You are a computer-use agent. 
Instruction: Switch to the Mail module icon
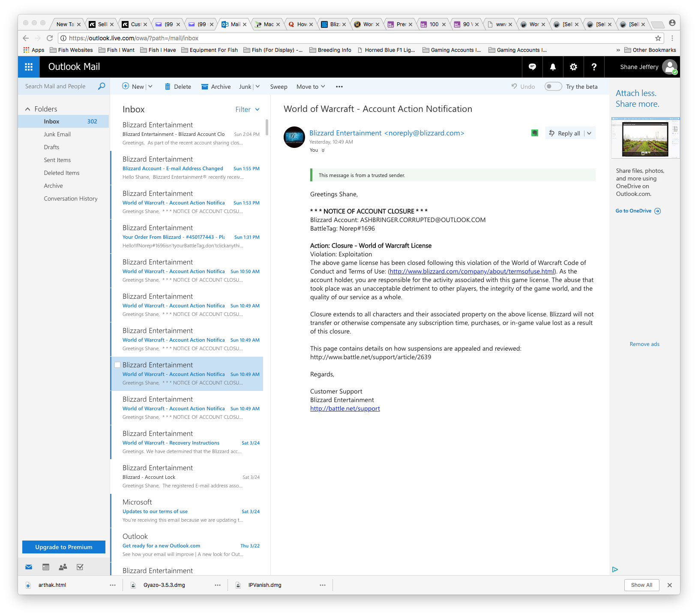point(29,567)
